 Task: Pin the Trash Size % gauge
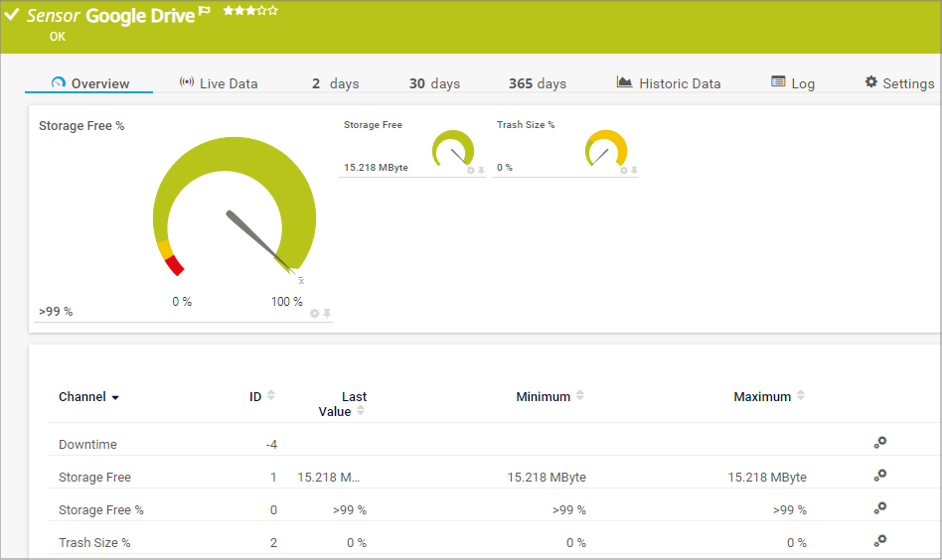pos(634,170)
